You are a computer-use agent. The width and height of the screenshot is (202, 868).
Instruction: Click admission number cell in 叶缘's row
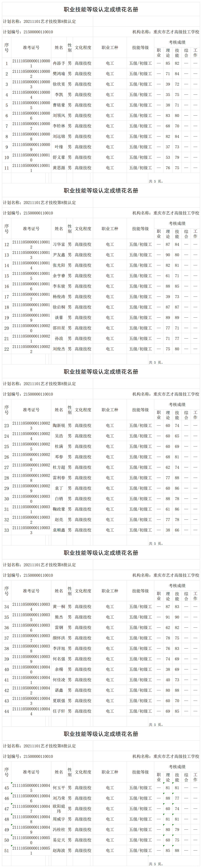[31, 147]
